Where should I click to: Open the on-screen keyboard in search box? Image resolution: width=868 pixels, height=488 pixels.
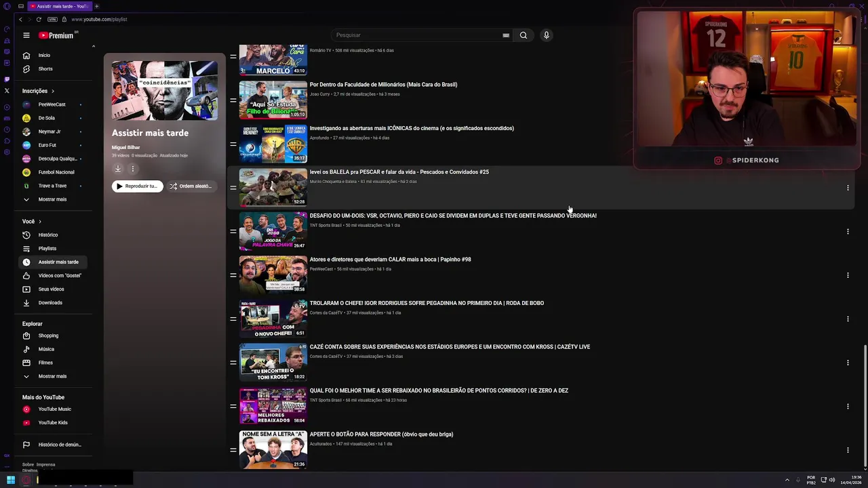click(506, 35)
